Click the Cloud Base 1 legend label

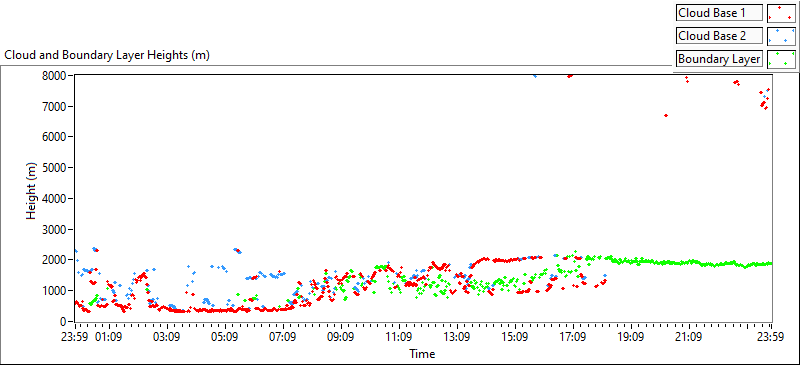point(719,13)
